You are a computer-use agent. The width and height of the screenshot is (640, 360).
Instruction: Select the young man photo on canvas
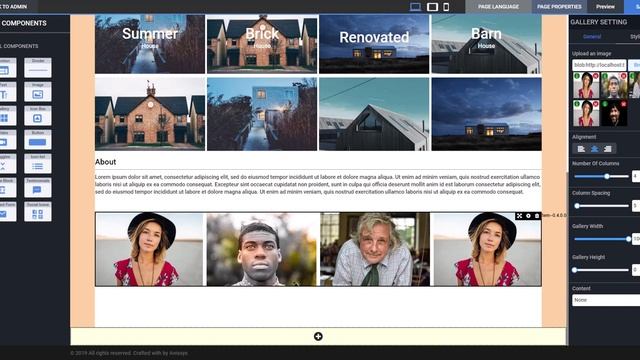(262, 249)
